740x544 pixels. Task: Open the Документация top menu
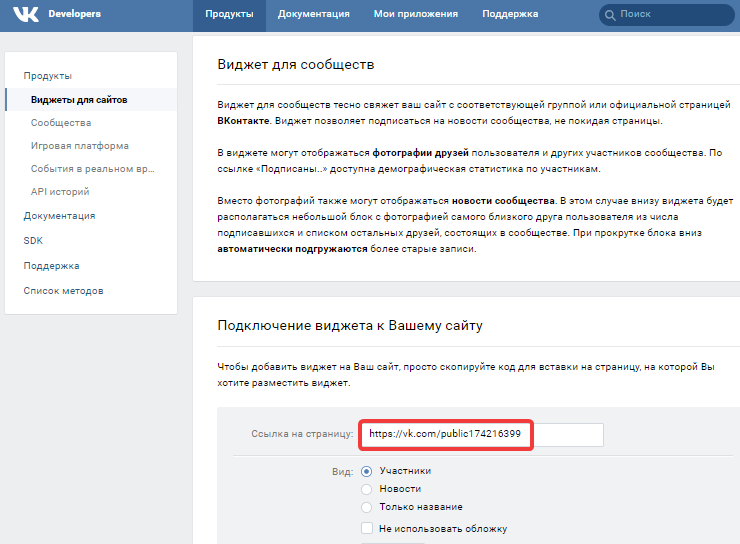point(313,14)
